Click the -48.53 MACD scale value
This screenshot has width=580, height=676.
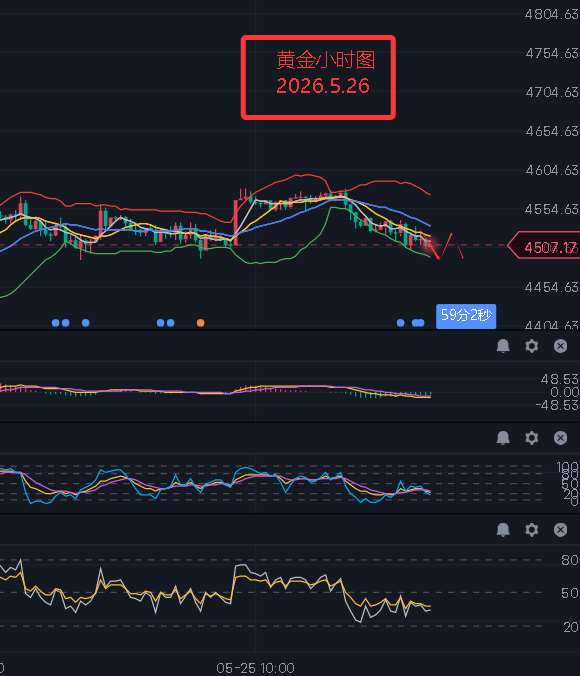[557, 405]
